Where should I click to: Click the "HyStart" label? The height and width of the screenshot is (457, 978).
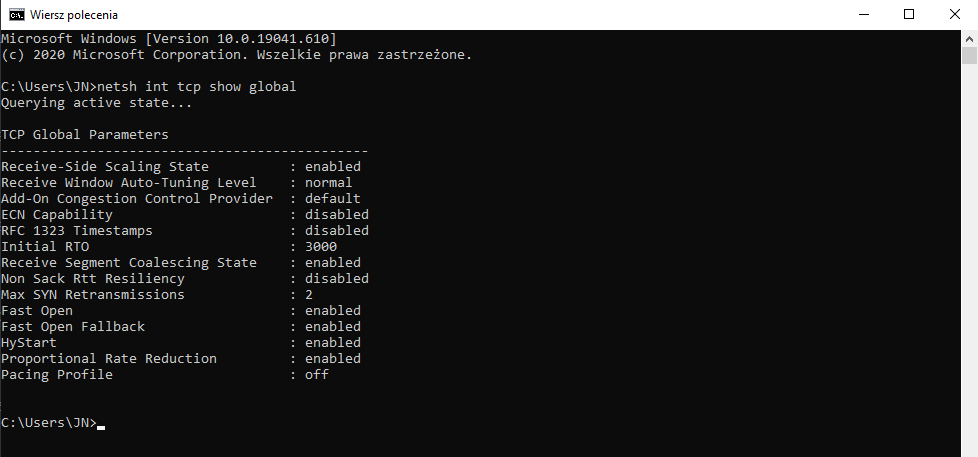(29, 343)
